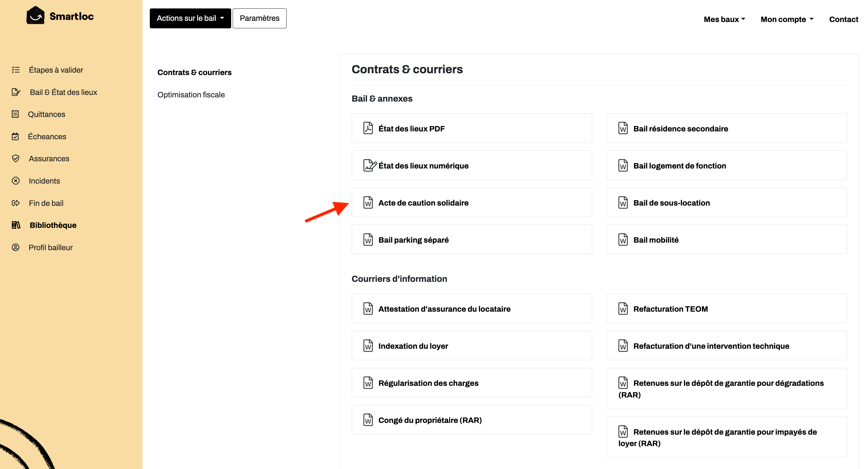Viewport: 868px width, 469px height.
Task: Open the Paramètres button
Action: tap(259, 18)
